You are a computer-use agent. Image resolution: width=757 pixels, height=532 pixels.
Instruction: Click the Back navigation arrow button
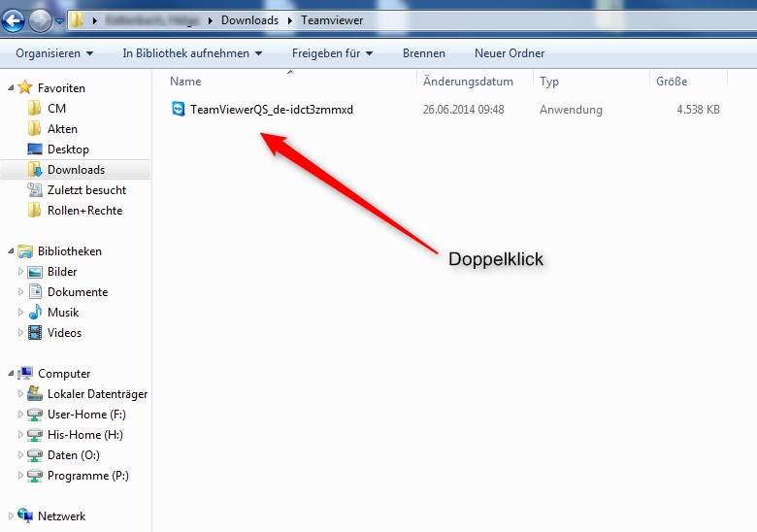(x=14, y=20)
